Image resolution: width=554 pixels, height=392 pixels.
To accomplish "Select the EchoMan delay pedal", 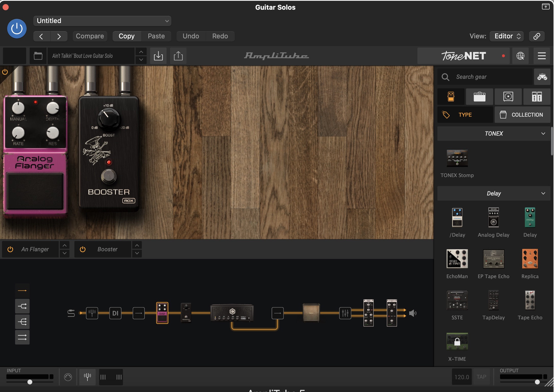I will [457, 259].
